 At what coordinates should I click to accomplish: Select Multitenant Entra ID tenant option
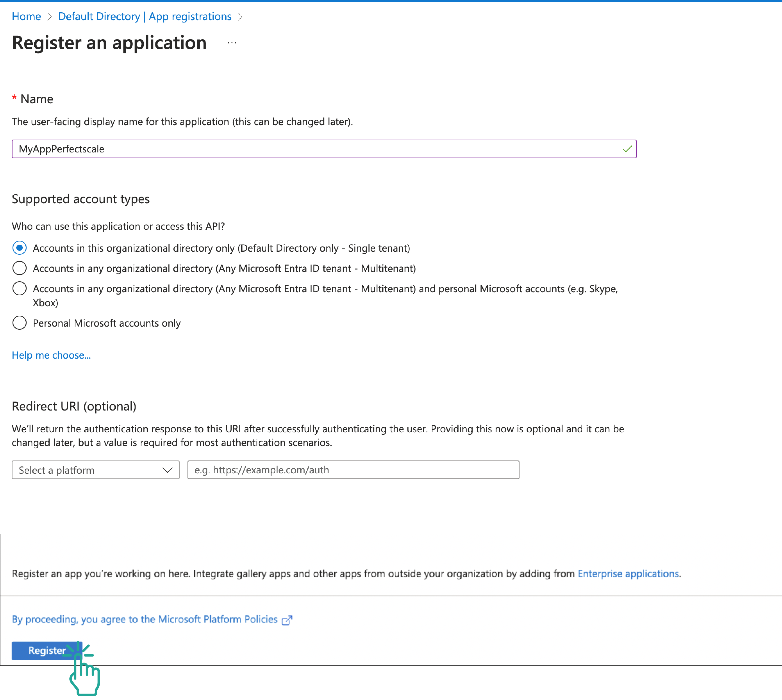[x=20, y=268]
